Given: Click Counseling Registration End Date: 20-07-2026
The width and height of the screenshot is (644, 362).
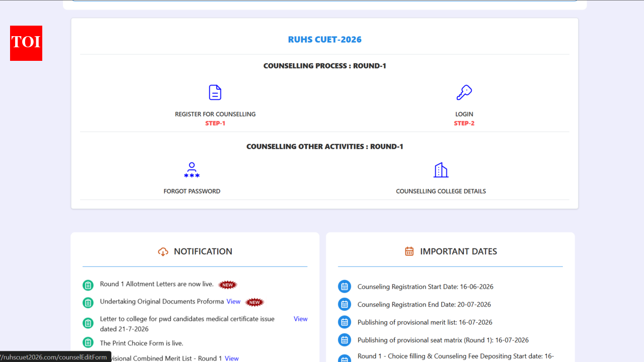Looking at the screenshot, I should 424,304.
